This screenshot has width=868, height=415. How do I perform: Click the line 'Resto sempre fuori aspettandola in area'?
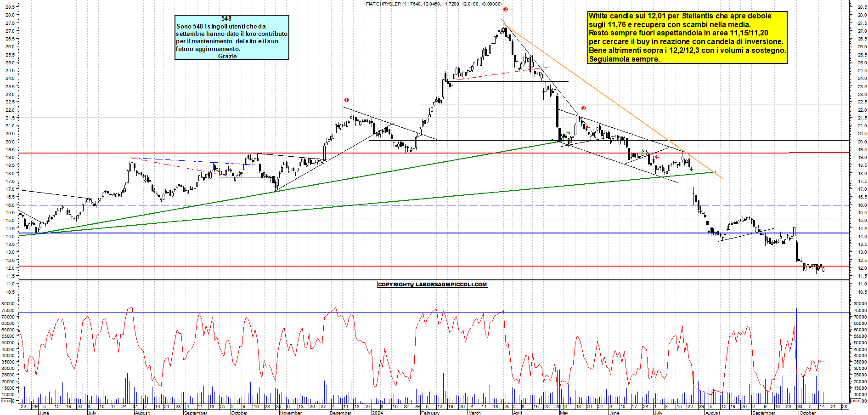[678, 33]
